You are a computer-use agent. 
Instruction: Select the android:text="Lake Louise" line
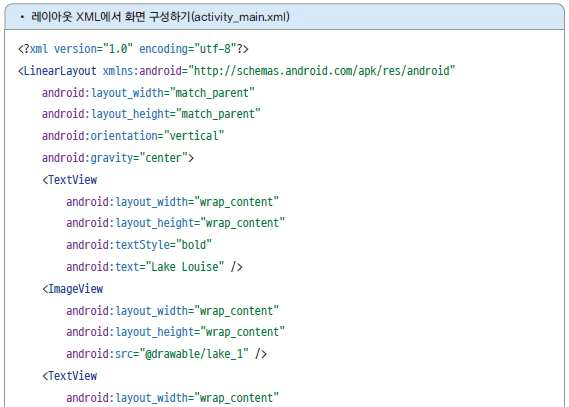[154, 267]
